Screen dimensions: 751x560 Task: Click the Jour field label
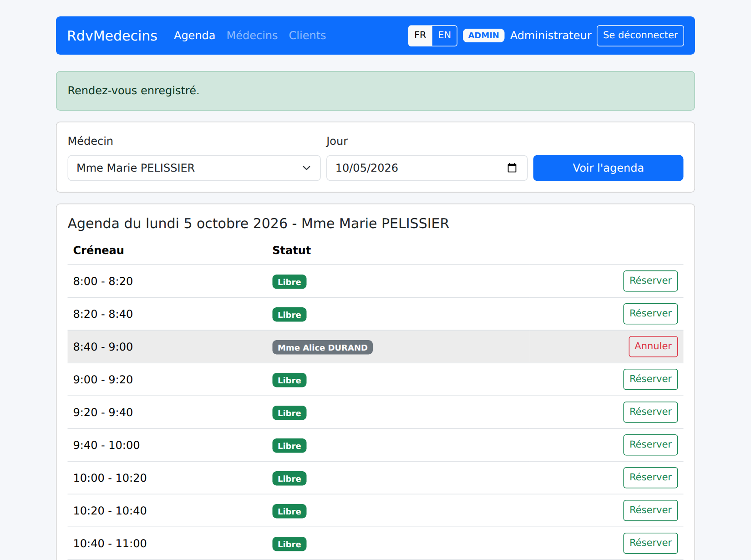coord(337,141)
